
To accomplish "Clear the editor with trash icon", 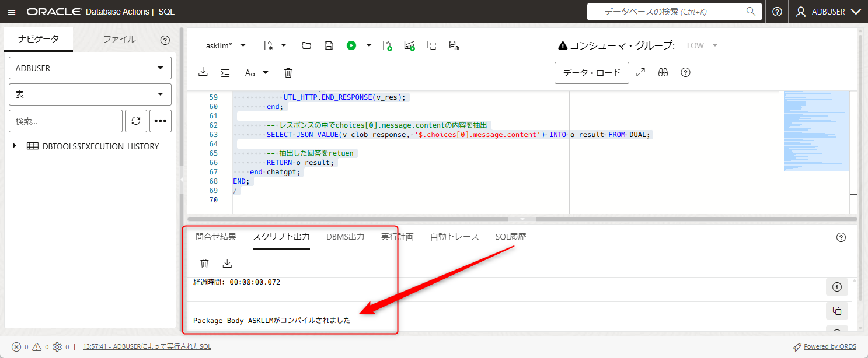I will coord(288,73).
